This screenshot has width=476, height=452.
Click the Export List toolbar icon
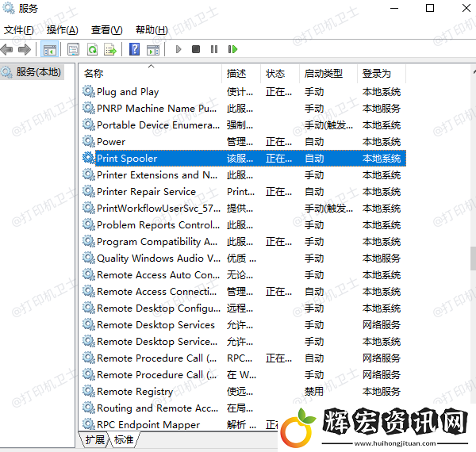point(110,49)
